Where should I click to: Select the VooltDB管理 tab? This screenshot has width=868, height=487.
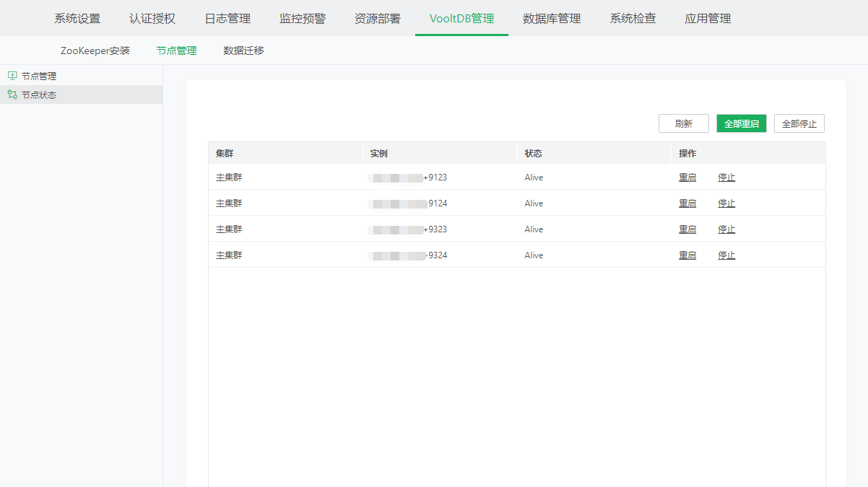tap(461, 18)
